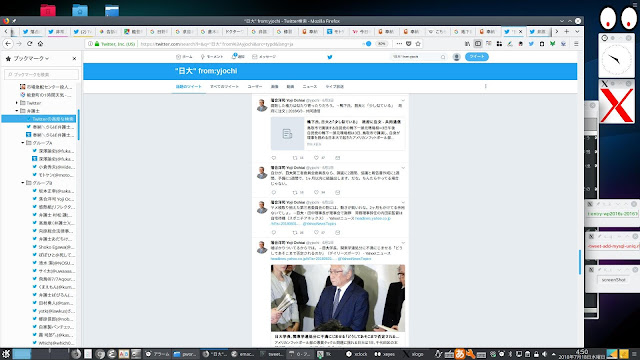Like the second tweet with the heart
The height and width of the screenshot is (360, 640).
point(316,192)
